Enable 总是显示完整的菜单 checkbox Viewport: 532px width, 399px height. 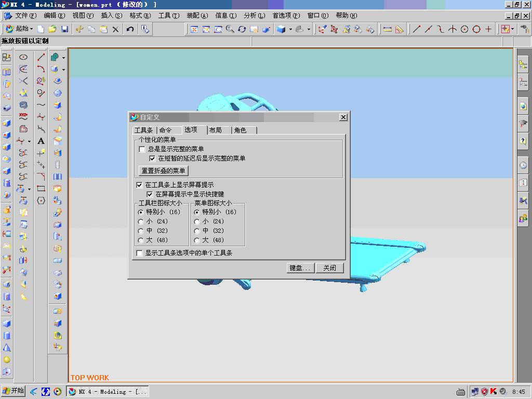click(x=141, y=149)
